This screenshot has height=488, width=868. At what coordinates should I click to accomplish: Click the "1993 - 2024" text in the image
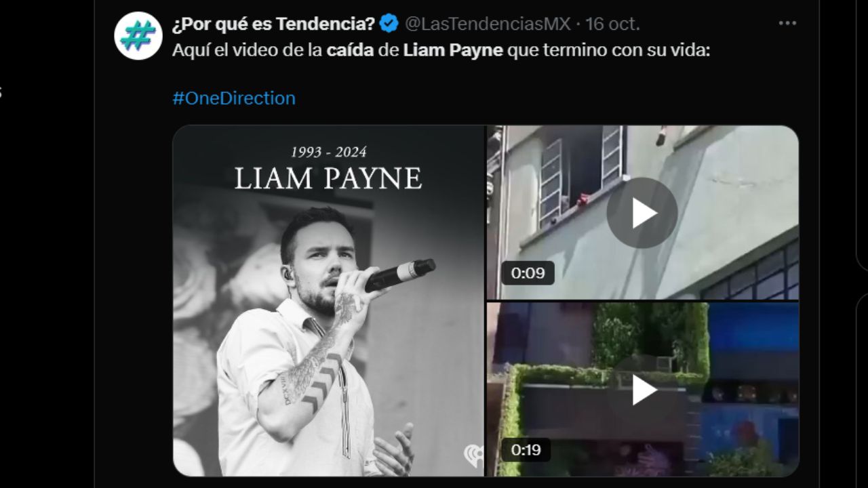328,152
